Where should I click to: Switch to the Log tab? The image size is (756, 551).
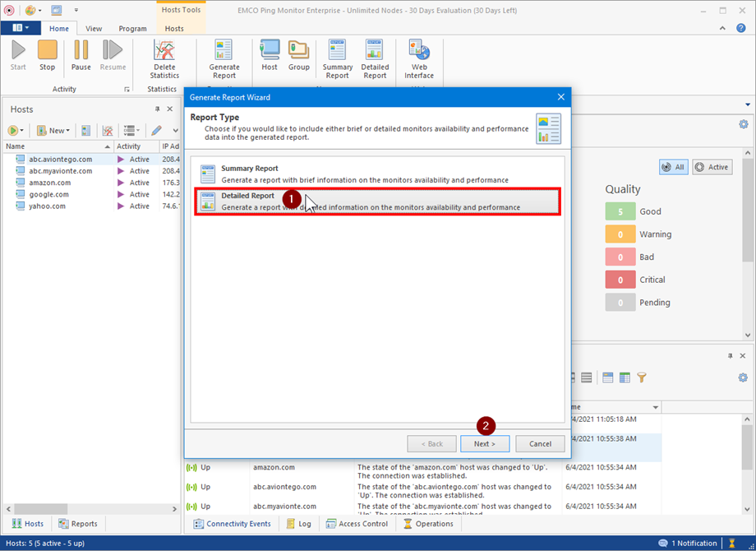tap(299, 524)
